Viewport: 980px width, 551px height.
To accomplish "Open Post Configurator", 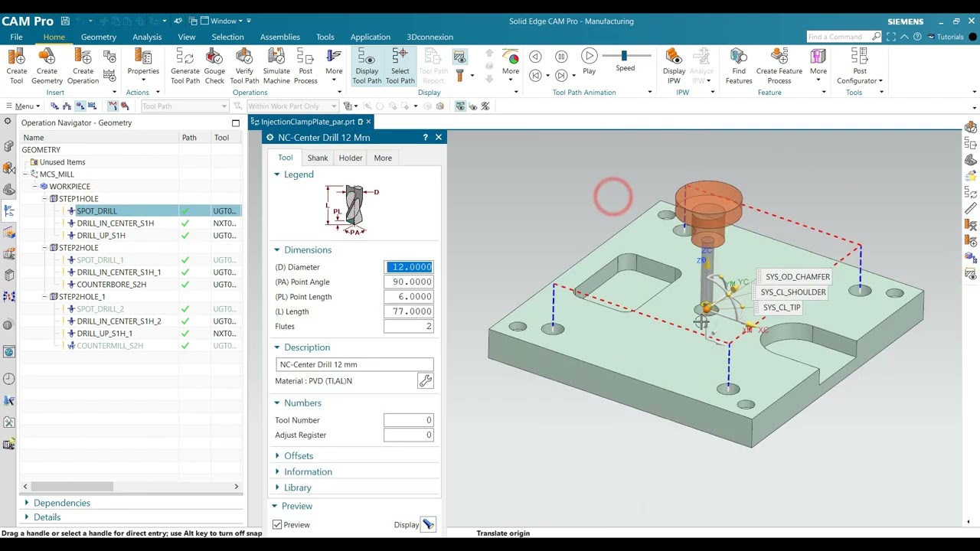I will click(x=860, y=66).
